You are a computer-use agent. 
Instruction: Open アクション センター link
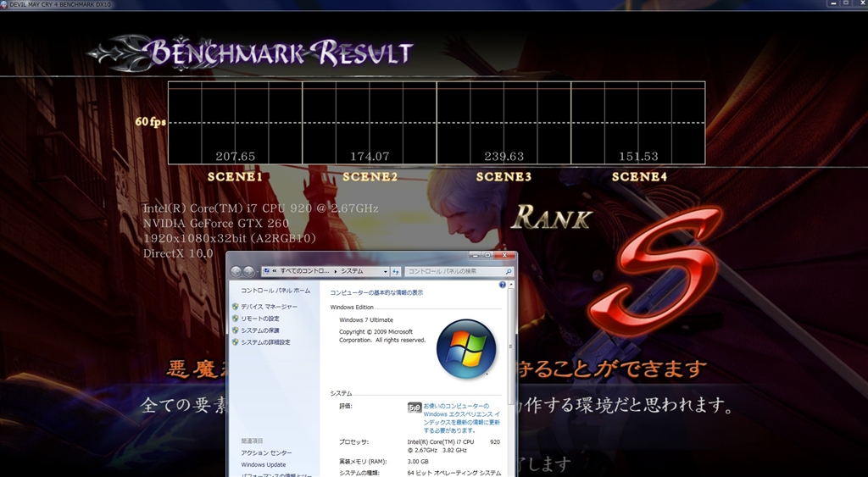[x=266, y=452]
